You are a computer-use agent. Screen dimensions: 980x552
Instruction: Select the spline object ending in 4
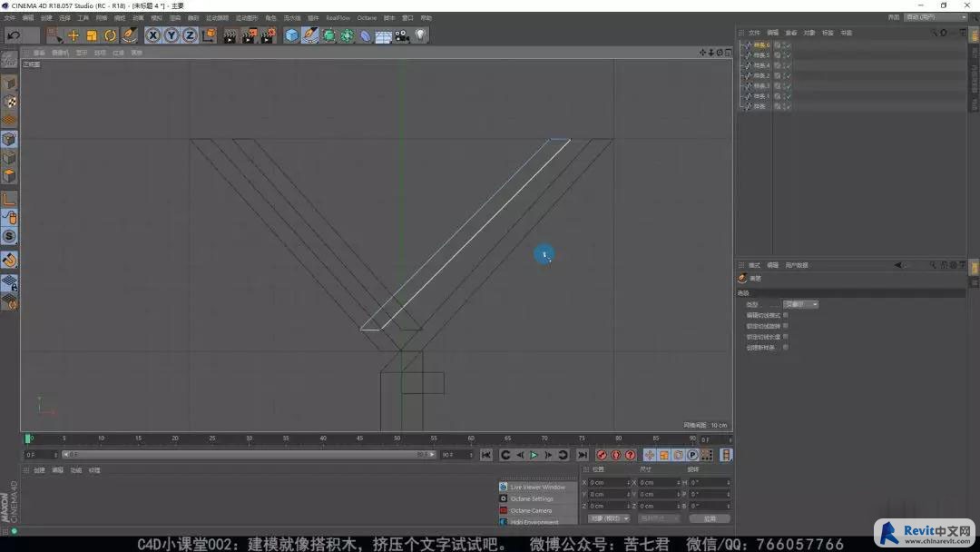tap(760, 65)
